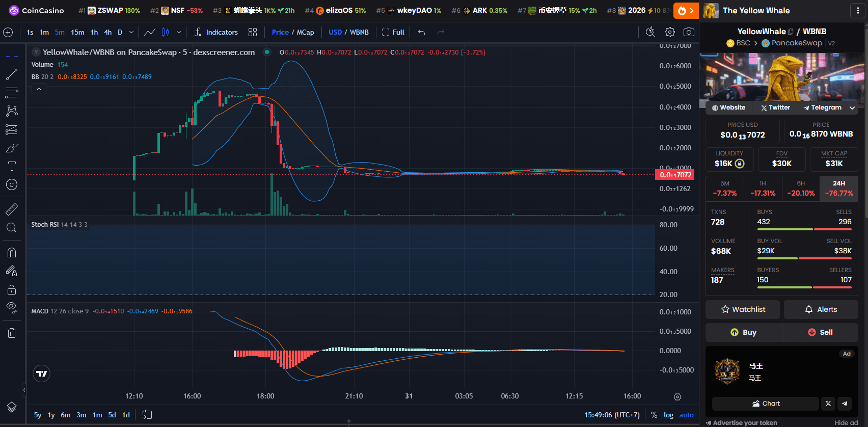
Task: Open the go to date calendar icon
Action: pyautogui.click(x=147, y=415)
